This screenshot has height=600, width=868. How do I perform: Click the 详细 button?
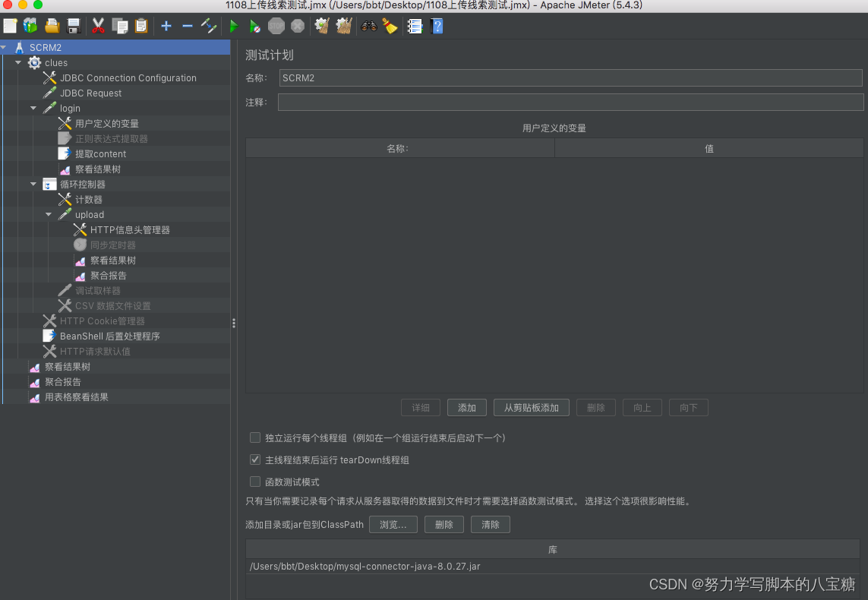pyautogui.click(x=421, y=407)
